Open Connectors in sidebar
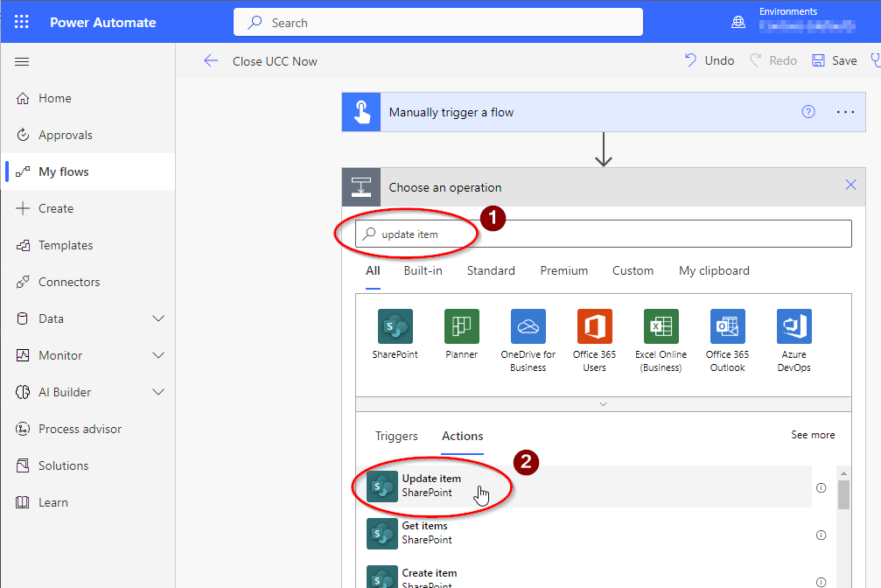 (88, 282)
